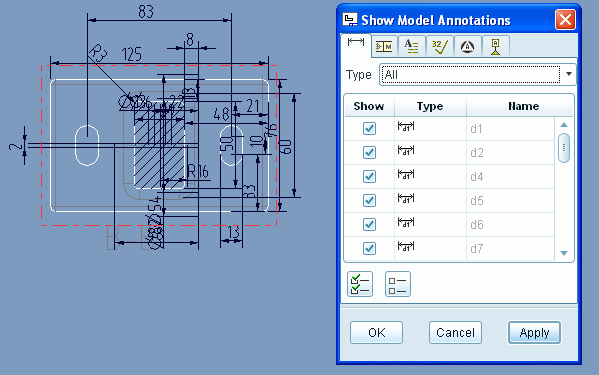The width and height of the screenshot is (599, 375).
Task: Toggle the Show checkbox for d6
Action: (x=369, y=225)
